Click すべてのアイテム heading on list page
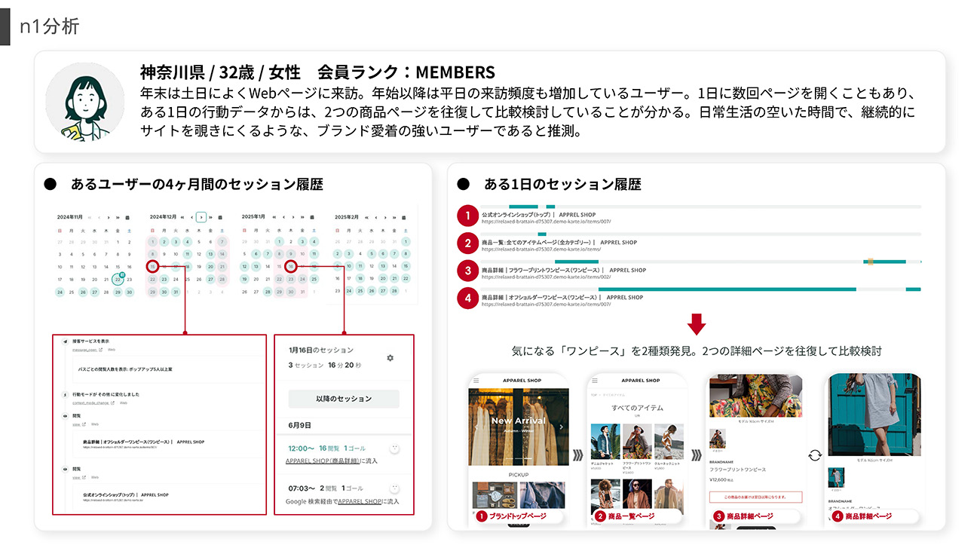 click(638, 408)
